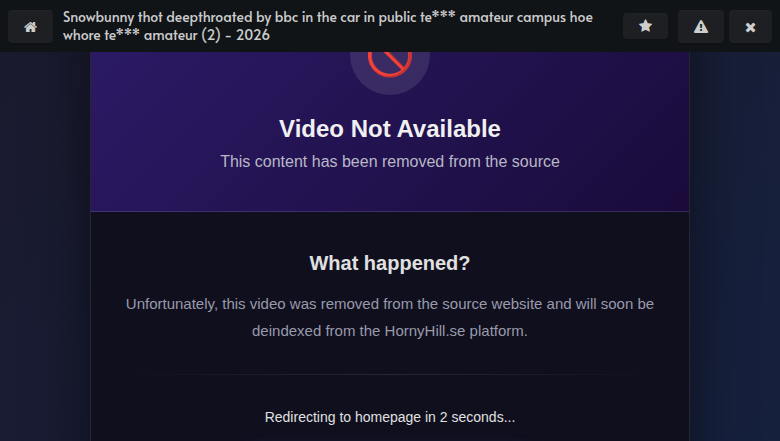Viewport: 780px width, 441px height.
Task: Click the red prohibited circle icon
Action: (x=390, y=62)
